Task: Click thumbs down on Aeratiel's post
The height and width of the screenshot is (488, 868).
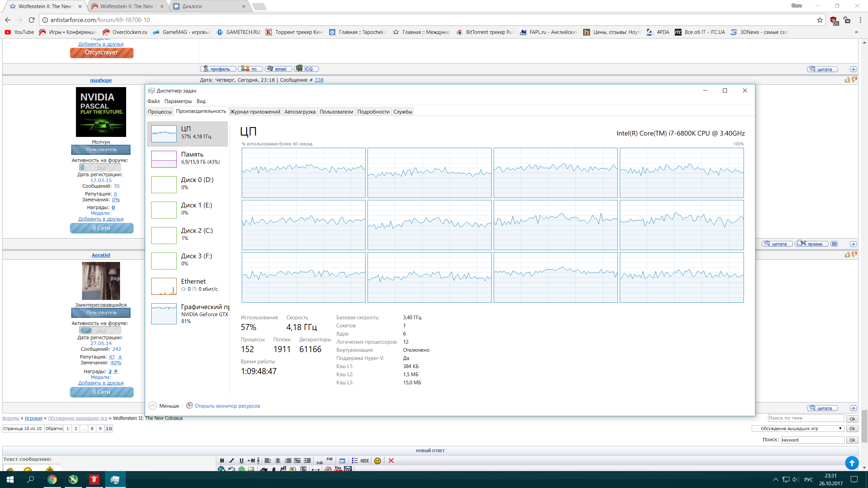Action: click(x=854, y=255)
